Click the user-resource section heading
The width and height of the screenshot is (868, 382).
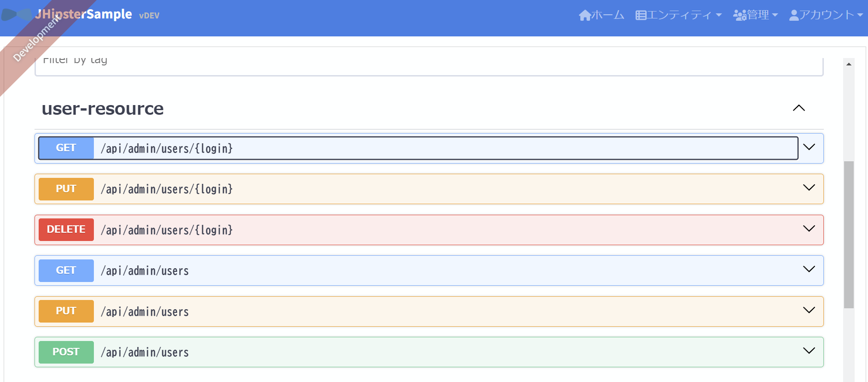point(103,109)
